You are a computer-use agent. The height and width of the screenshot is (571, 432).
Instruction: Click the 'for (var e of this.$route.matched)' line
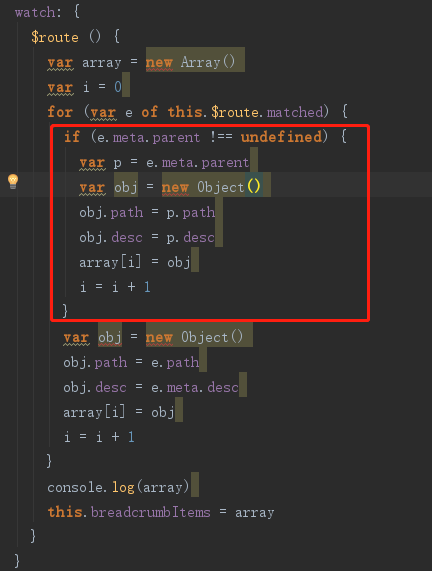pyautogui.click(x=197, y=112)
